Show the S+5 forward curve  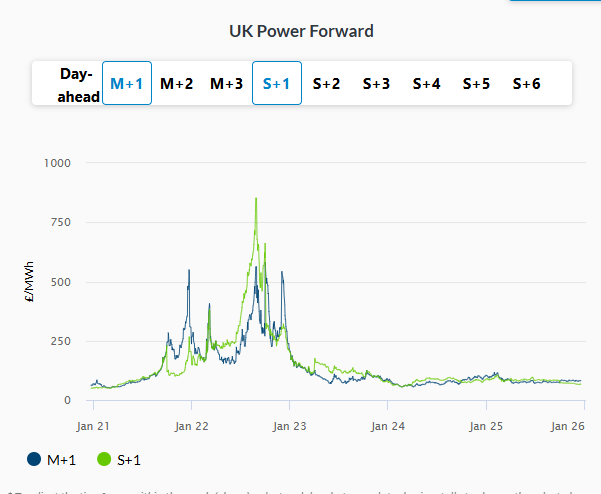pyautogui.click(x=476, y=84)
